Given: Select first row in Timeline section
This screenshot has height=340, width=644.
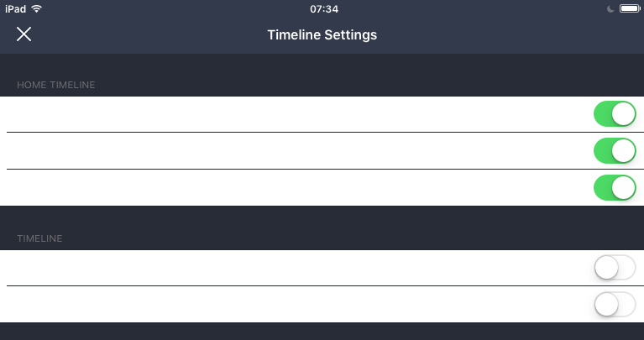Looking at the screenshot, I should [294, 268].
